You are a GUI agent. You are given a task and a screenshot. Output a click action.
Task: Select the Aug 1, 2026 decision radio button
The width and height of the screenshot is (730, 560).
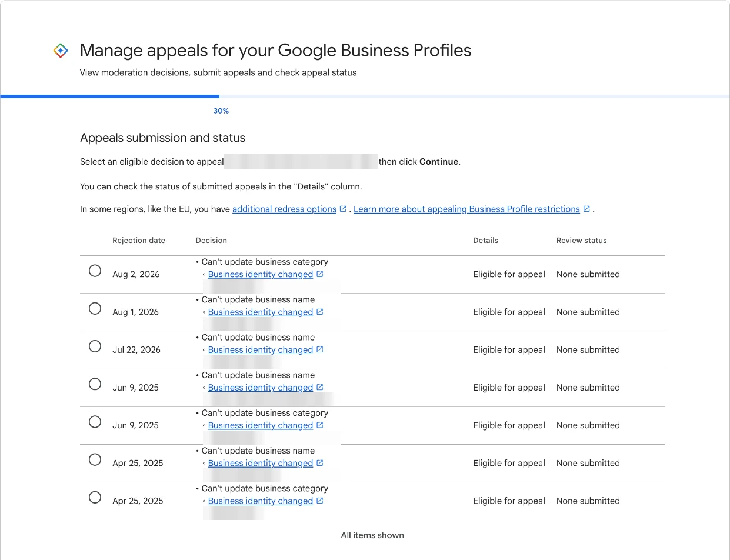tap(95, 308)
